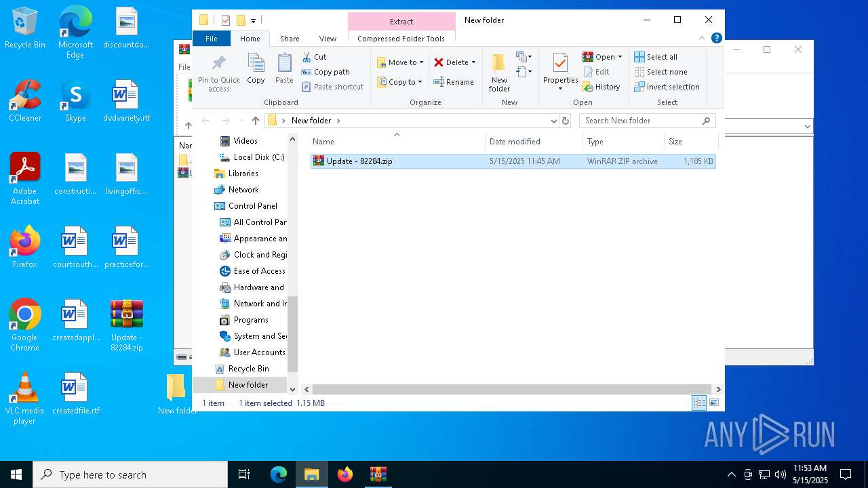868x488 pixels.
Task: Open the File menu tab
Action: pyautogui.click(x=212, y=39)
